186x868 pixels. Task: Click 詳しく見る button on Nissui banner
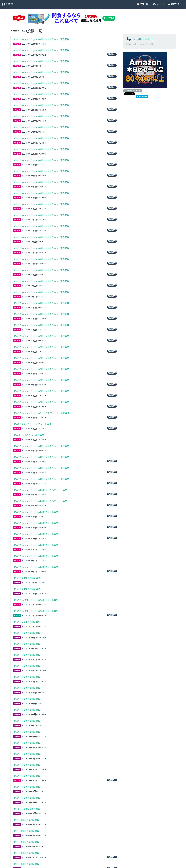(x=109, y=18)
